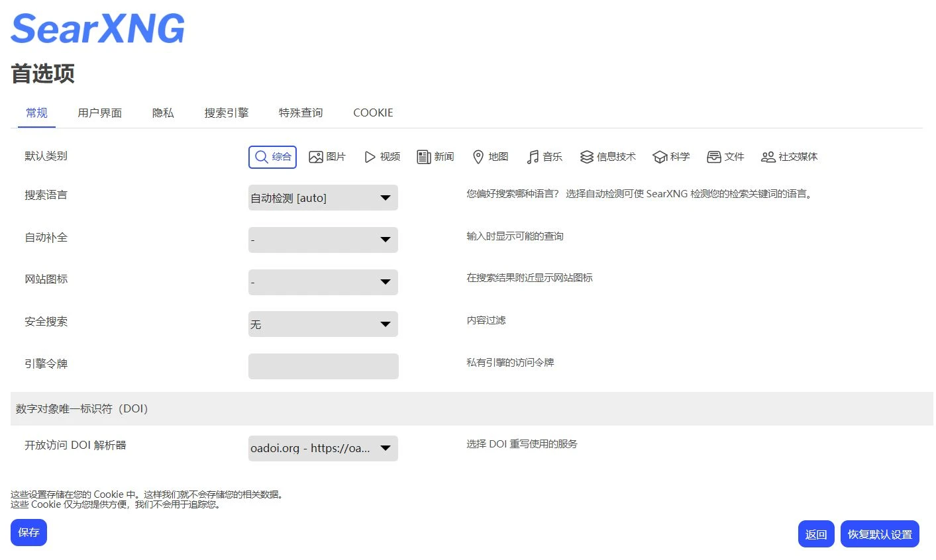Focus the 引擎令牌 token input field
The width and height of the screenshot is (936, 560).
pos(323,366)
